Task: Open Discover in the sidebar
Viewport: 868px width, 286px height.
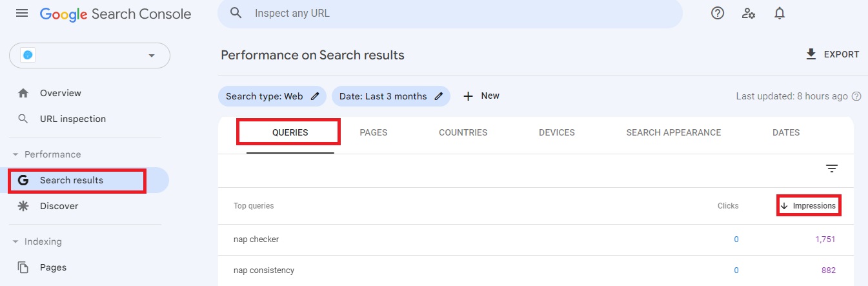Action: (59, 206)
